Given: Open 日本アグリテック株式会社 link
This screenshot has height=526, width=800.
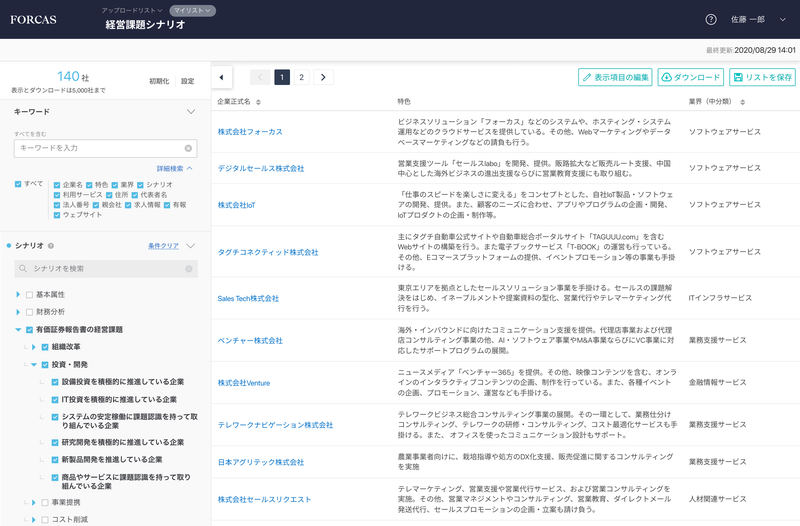Looking at the screenshot, I should (x=261, y=462).
